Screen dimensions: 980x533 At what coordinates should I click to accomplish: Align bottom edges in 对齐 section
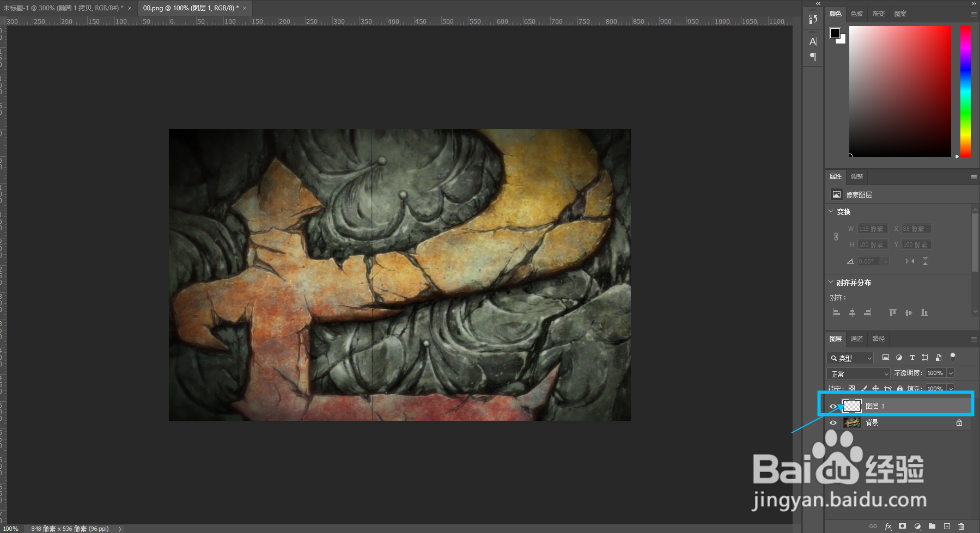click(x=924, y=313)
